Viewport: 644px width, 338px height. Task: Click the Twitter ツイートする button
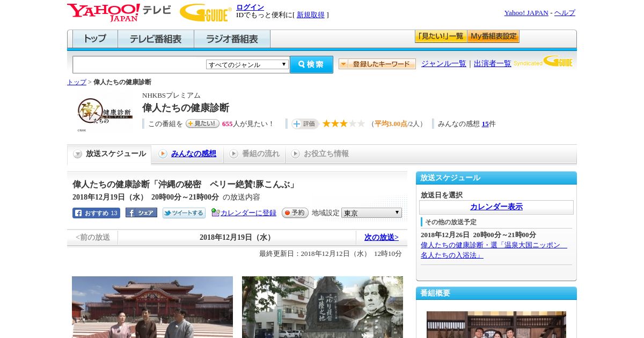[x=184, y=213]
